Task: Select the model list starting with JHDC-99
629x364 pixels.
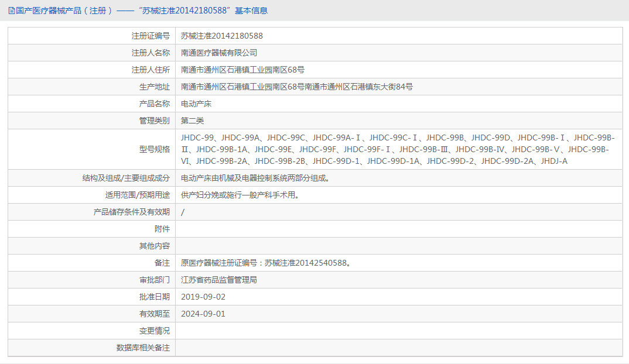Action: [x=398, y=149]
